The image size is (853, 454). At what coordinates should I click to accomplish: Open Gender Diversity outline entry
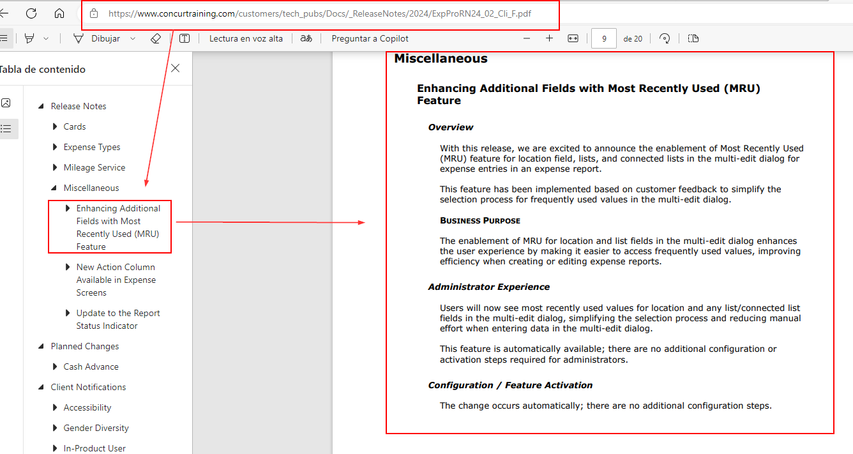[x=96, y=428]
